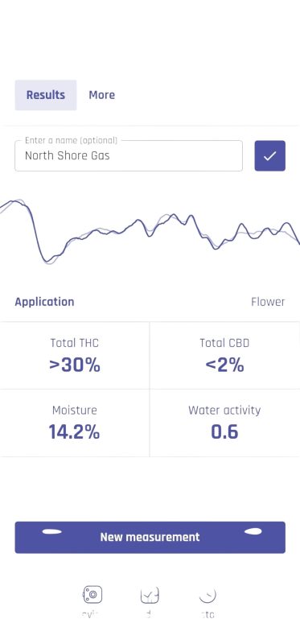Click the Application row label

click(x=44, y=302)
